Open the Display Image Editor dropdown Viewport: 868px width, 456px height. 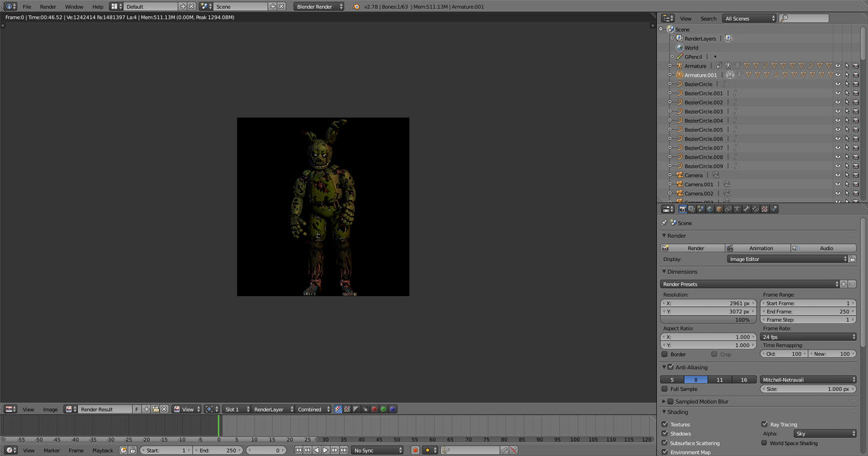coord(788,259)
